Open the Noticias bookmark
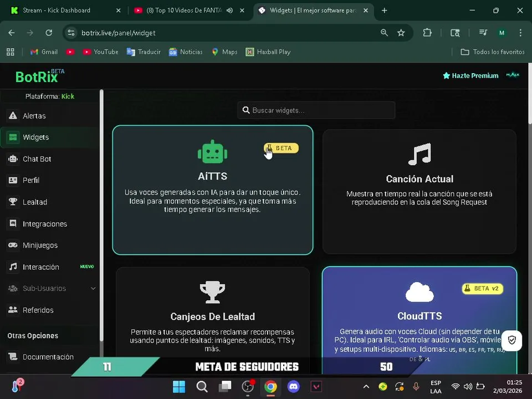This screenshot has width=532, height=399. pyautogui.click(x=186, y=52)
